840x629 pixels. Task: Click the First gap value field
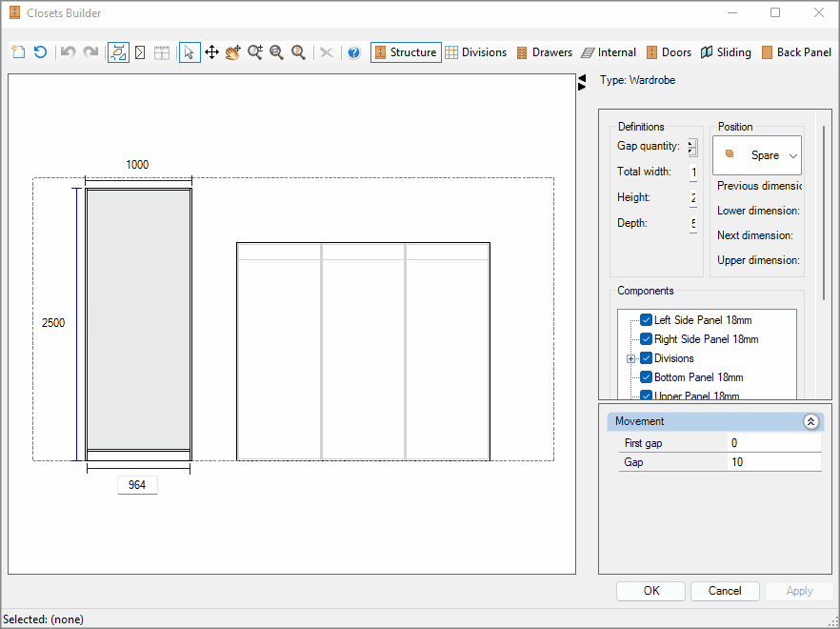(774, 443)
